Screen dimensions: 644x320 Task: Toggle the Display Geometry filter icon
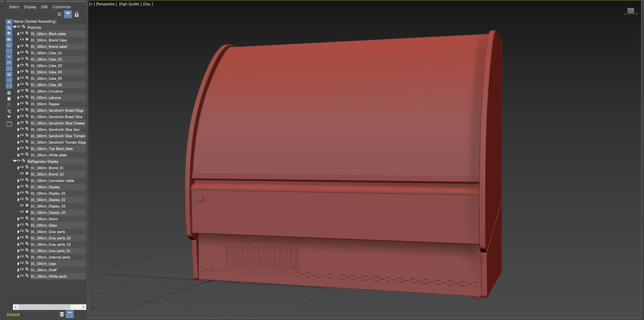tap(9, 22)
